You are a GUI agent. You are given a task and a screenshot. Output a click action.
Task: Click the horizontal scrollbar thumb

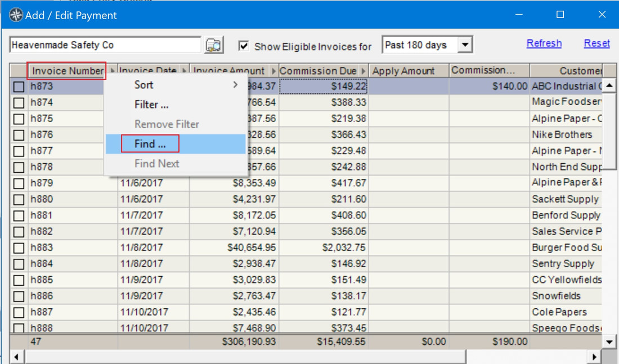pyautogui.click(x=245, y=357)
